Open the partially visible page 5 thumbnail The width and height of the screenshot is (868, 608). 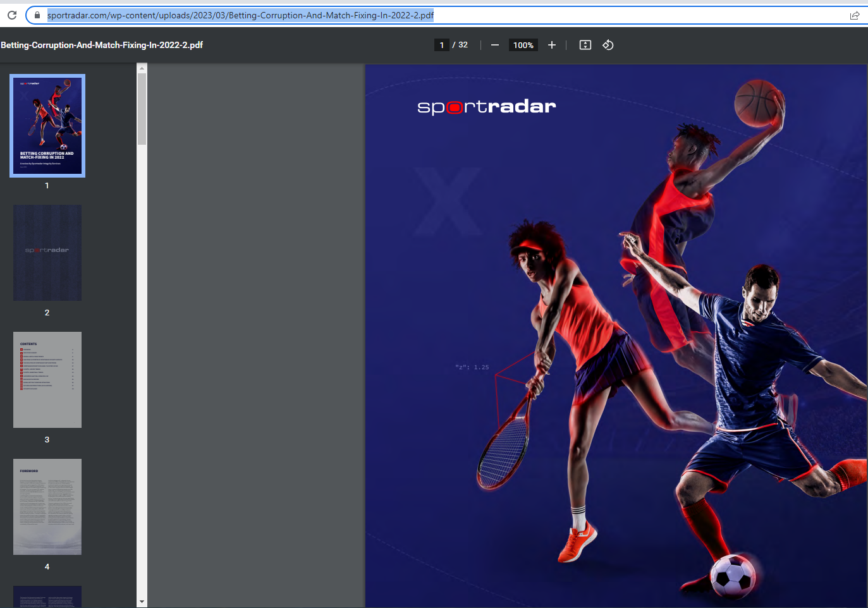47,597
